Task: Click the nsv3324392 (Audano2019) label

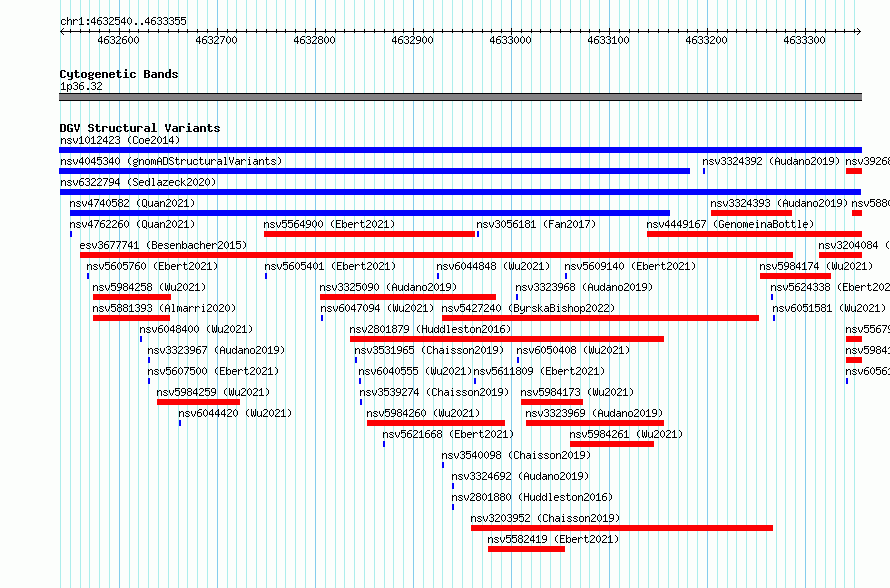Action: 771,161
